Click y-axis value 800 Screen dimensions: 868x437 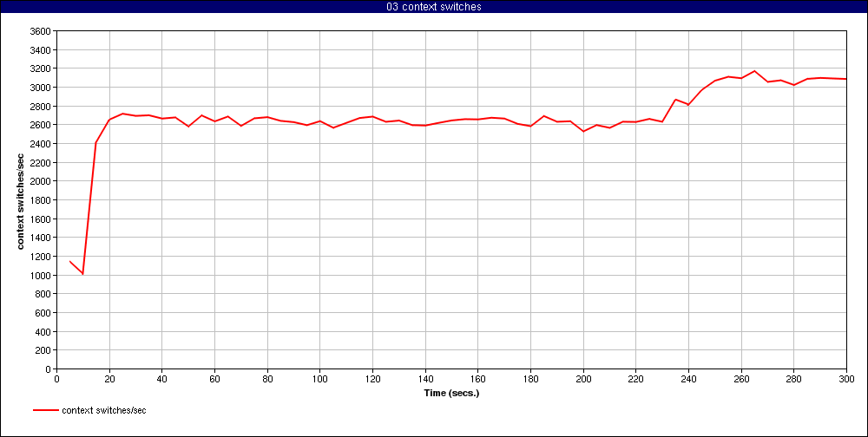pos(44,294)
